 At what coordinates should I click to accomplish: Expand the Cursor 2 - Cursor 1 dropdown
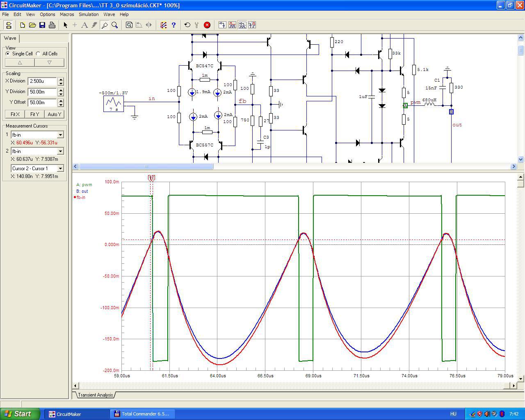60,169
